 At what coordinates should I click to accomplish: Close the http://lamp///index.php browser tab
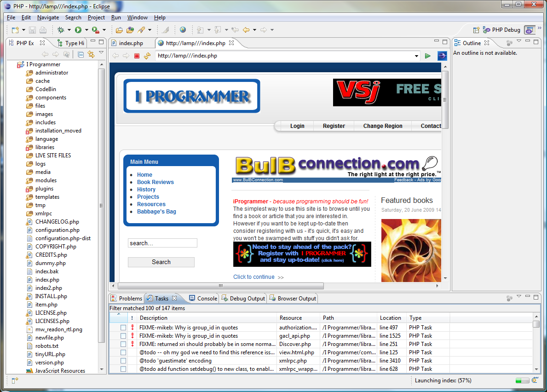point(231,43)
